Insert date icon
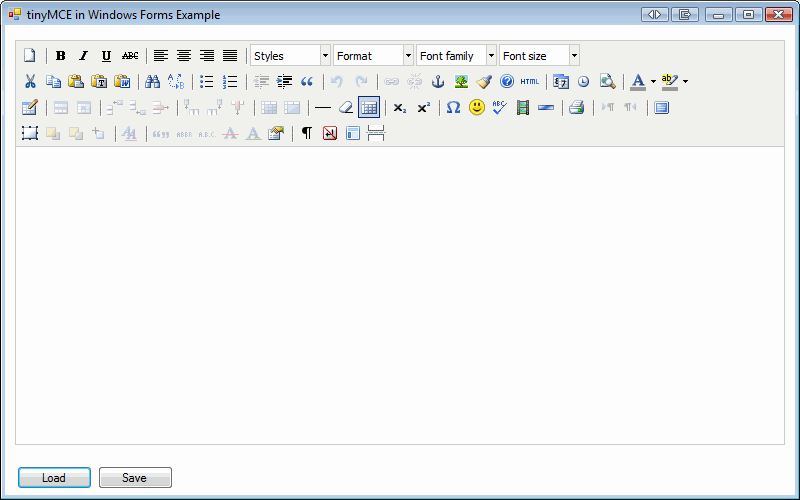This screenshot has height=500, width=800. [x=561, y=81]
